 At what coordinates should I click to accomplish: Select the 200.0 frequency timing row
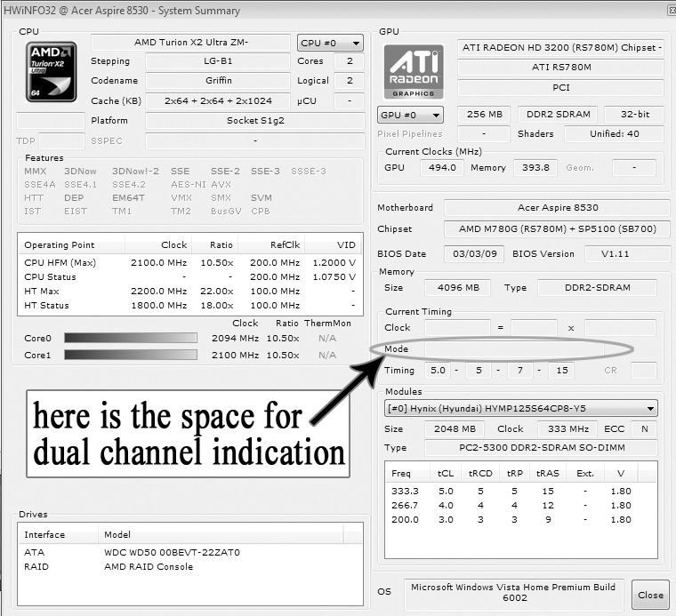pyautogui.click(x=521, y=519)
